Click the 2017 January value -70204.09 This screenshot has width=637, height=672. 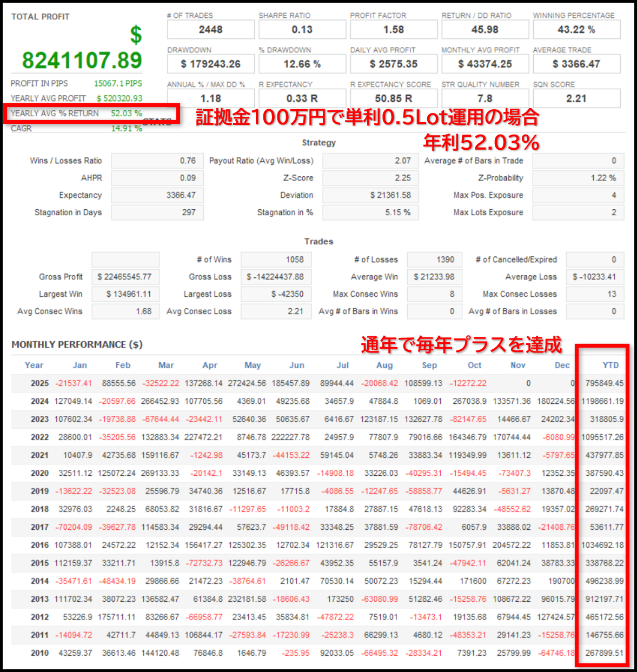click(x=74, y=527)
